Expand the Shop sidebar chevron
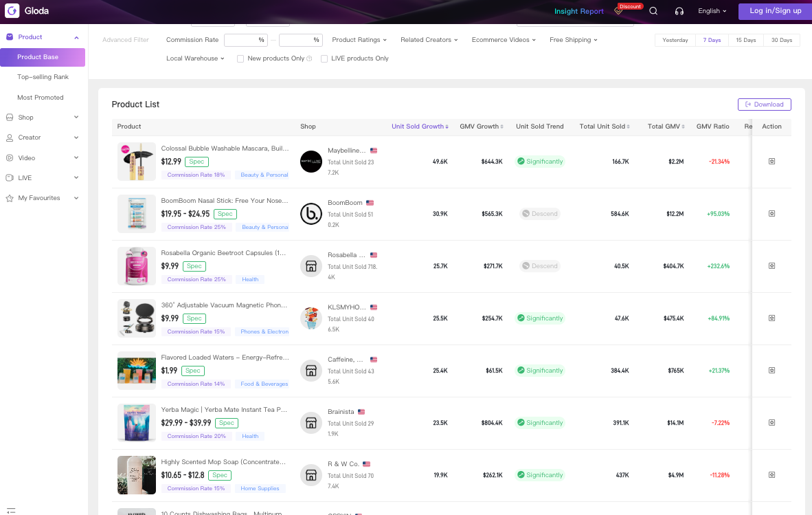812x515 pixels. click(x=77, y=118)
